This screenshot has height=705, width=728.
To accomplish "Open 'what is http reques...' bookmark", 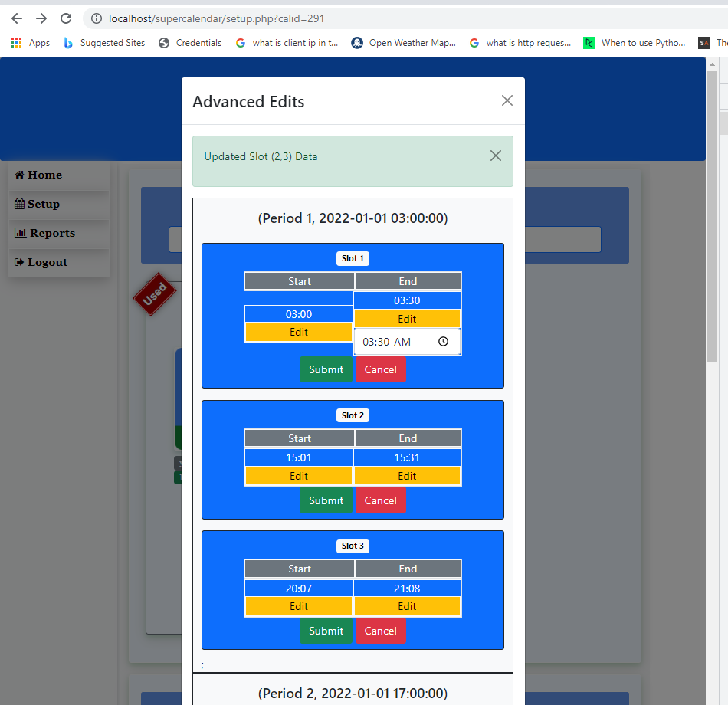I will (520, 43).
